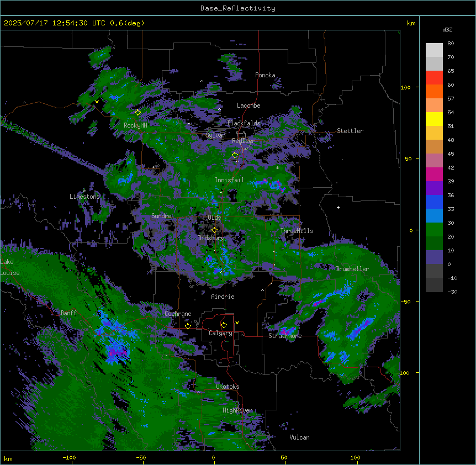Click the Base_Reflectivity title
This screenshot has height=465, width=476.
238,8
